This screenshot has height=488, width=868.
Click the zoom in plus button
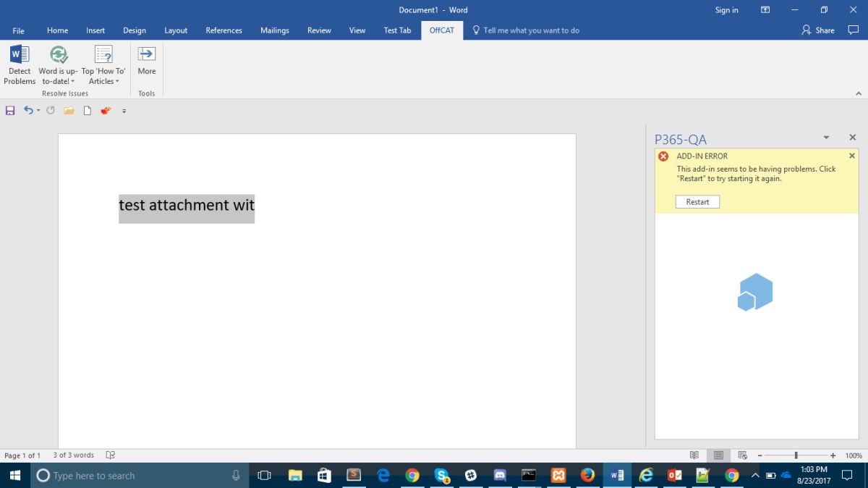[x=833, y=455]
